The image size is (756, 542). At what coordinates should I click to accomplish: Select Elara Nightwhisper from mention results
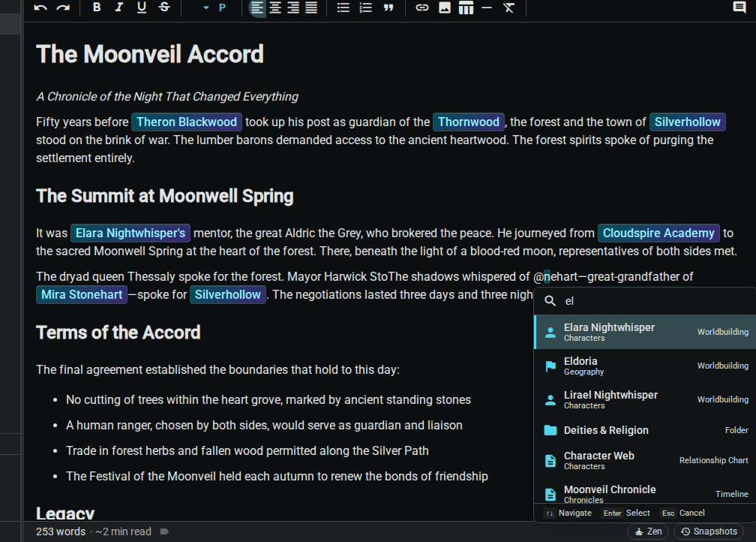(x=645, y=332)
